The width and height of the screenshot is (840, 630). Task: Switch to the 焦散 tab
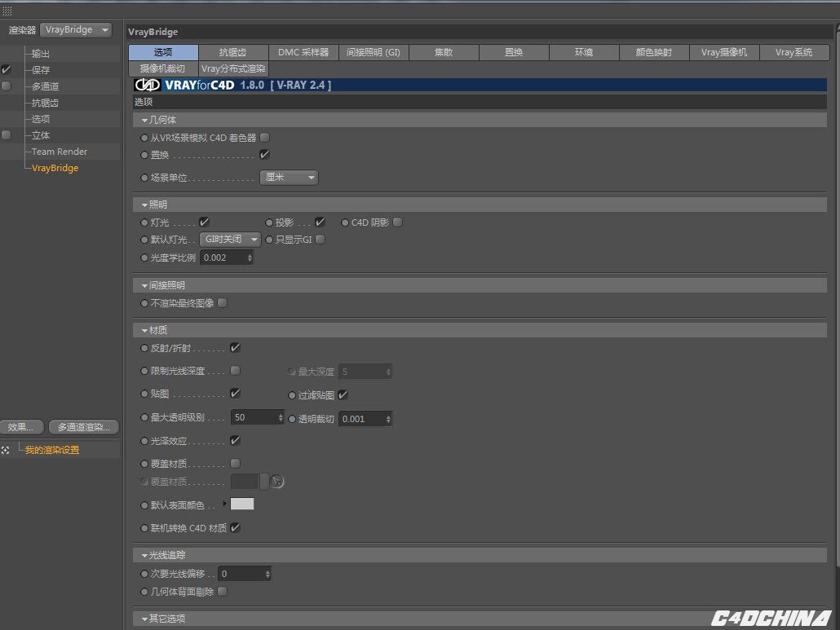point(444,52)
